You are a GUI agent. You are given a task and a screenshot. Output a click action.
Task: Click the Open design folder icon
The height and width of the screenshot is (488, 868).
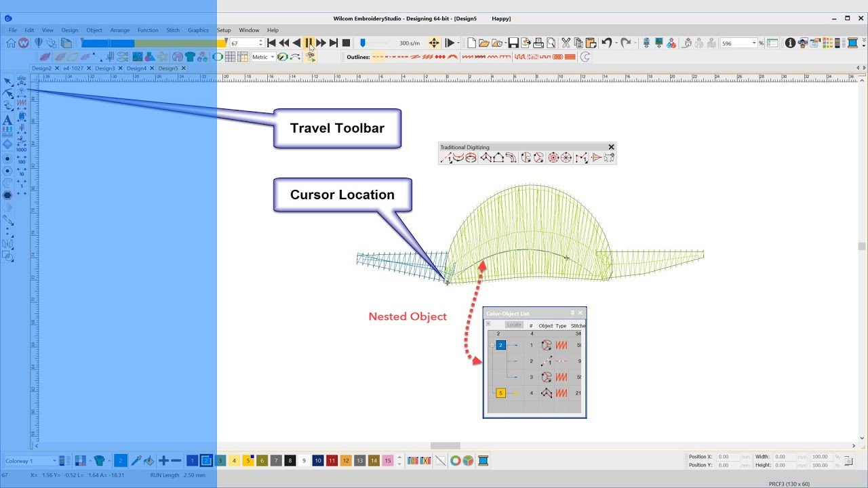coord(484,43)
